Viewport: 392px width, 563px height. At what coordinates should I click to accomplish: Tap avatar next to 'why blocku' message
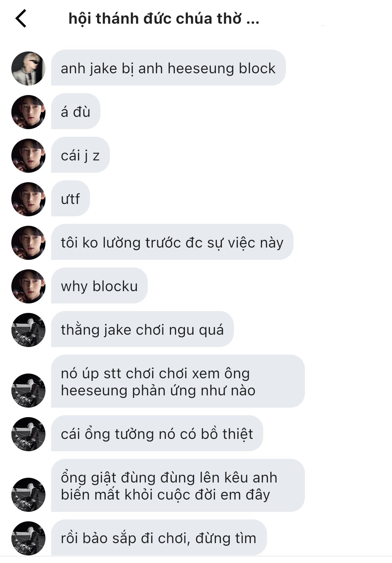pyautogui.click(x=28, y=286)
